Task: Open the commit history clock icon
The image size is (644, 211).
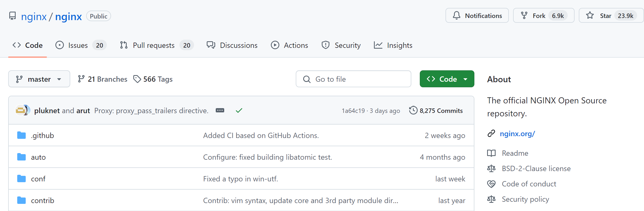Action: coord(413,111)
